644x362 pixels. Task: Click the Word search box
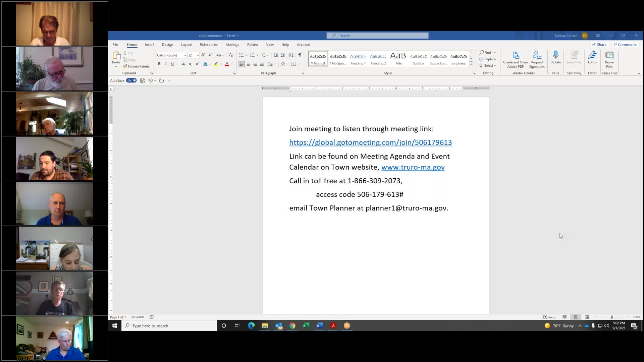[377, 36]
